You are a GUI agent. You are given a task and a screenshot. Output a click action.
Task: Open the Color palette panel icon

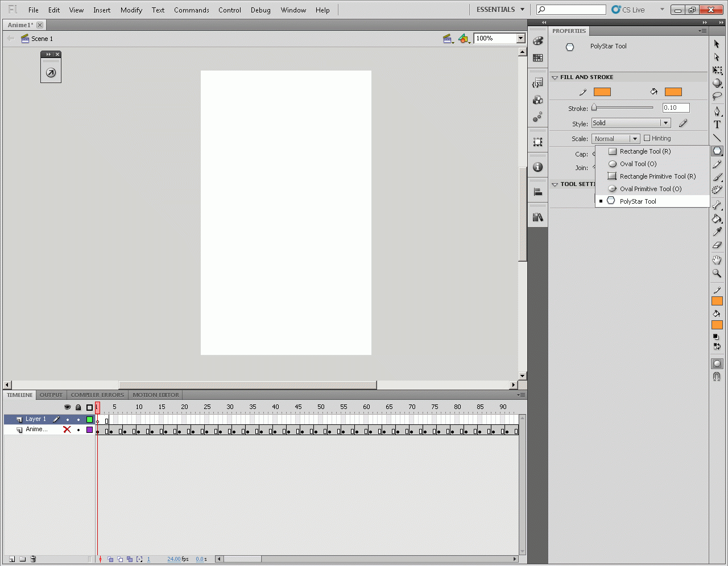coord(538,41)
